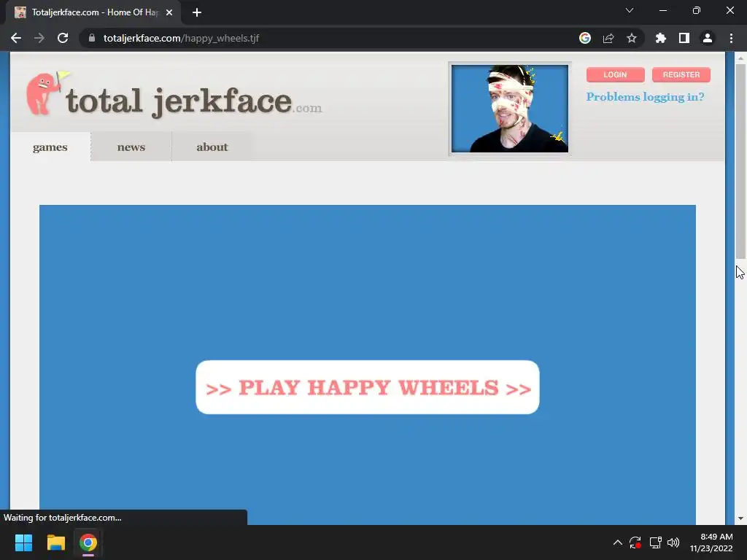747x560 pixels.
Task: Click the LOGIN button
Action: point(615,75)
